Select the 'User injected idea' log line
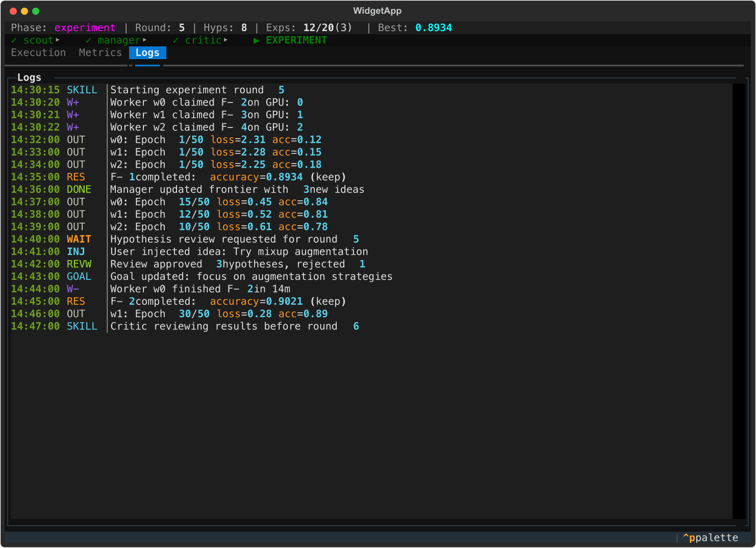This screenshot has height=548, width=756. tap(371, 251)
